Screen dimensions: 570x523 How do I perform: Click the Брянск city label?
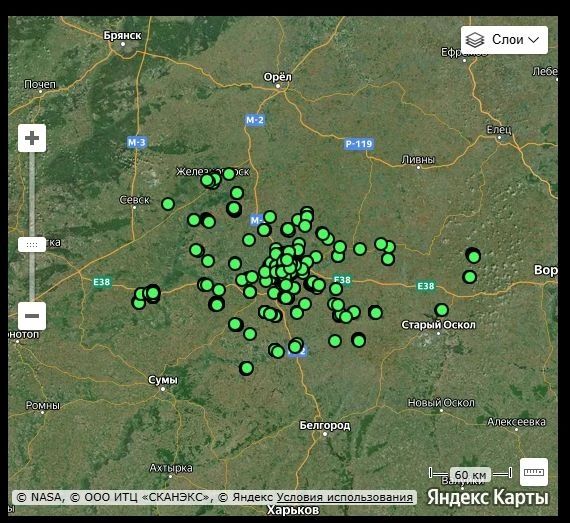(122, 35)
